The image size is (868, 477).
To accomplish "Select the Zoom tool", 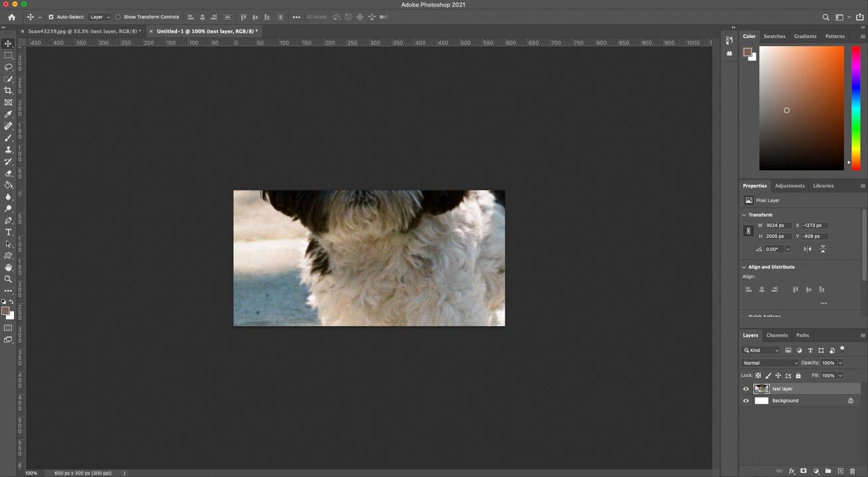I will coord(8,279).
